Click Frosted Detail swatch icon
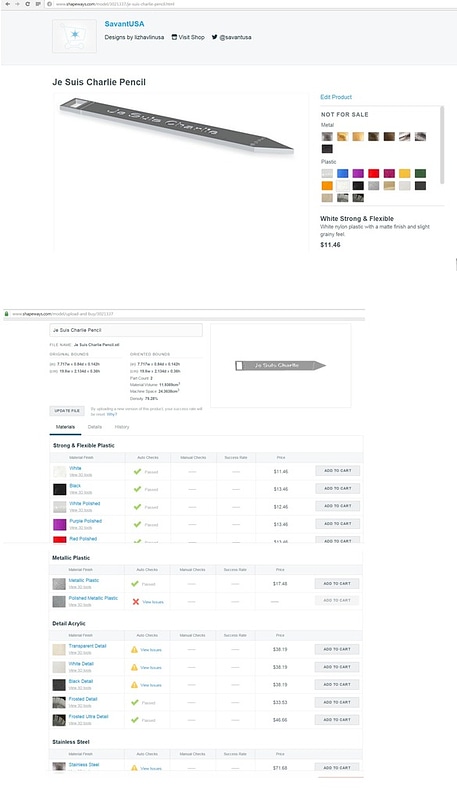The height and width of the screenshot is (800, 457). click(59, 703)
